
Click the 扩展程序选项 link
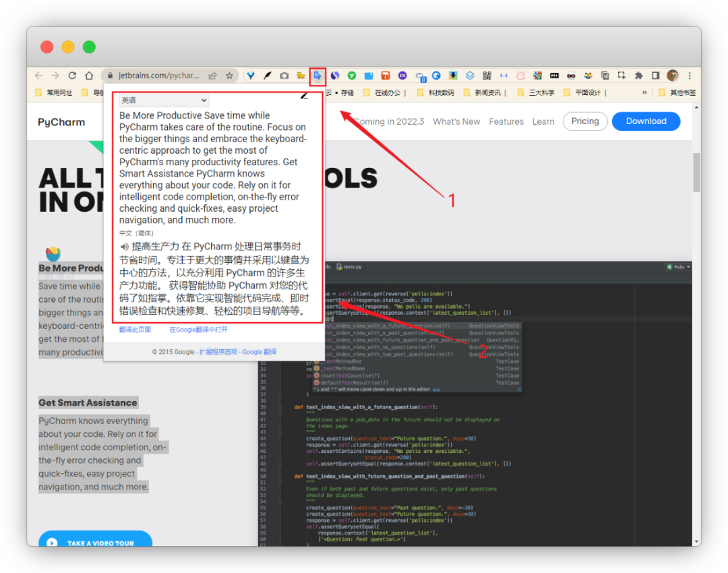pos(218,352)
